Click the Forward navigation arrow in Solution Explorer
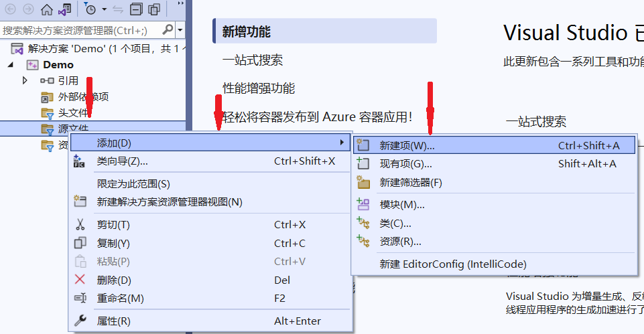The image size is (644, 334). [28, 9]
